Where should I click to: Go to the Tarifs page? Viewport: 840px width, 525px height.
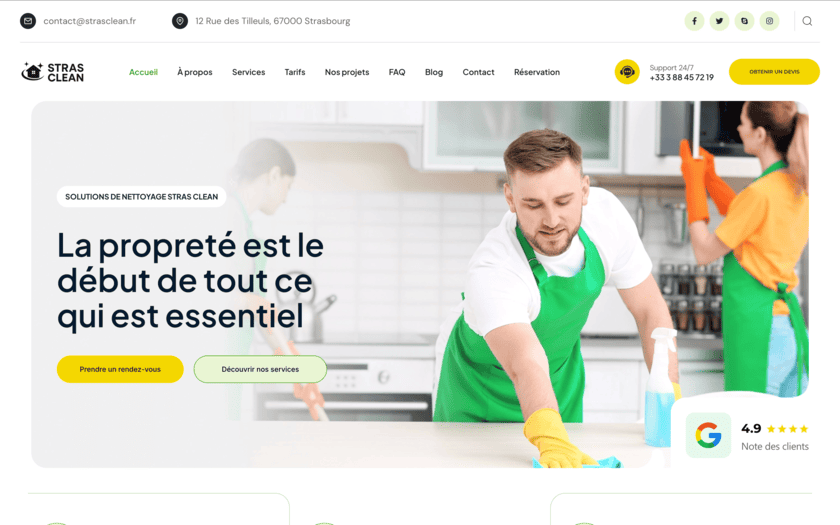tap(295, 72)
